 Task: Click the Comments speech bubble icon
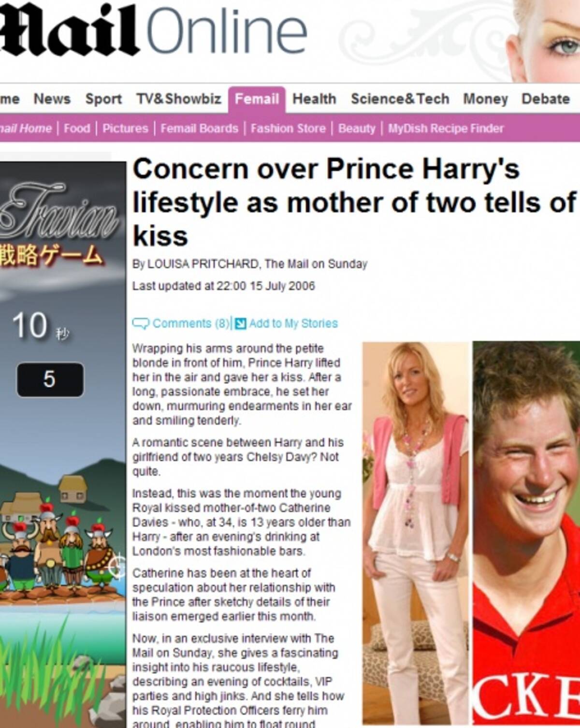pyautogui.click(x=141, y=323)
